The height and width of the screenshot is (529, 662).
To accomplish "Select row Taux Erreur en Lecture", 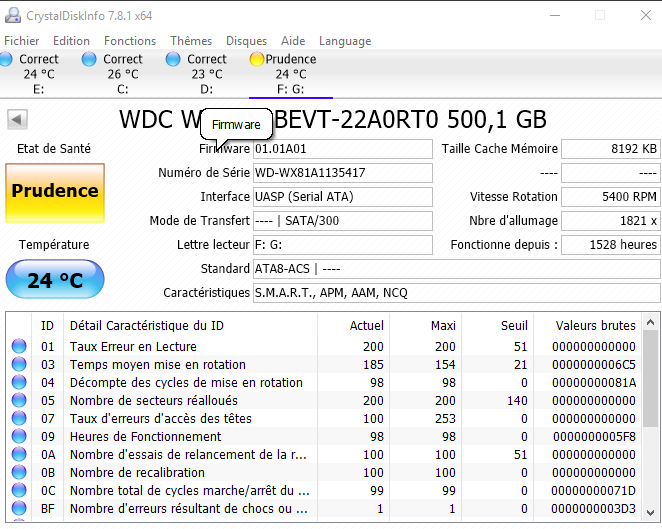I will click(324, 346).
